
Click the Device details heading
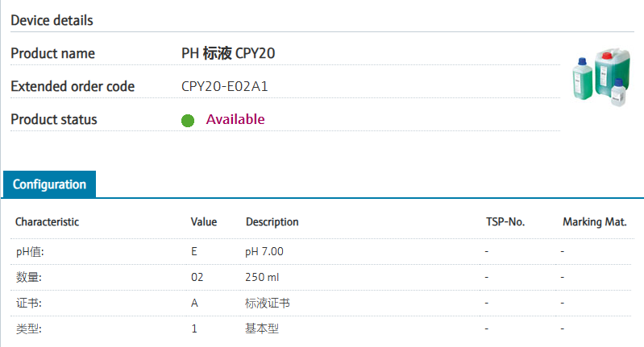pyautogui.click(x=52, y=20)
